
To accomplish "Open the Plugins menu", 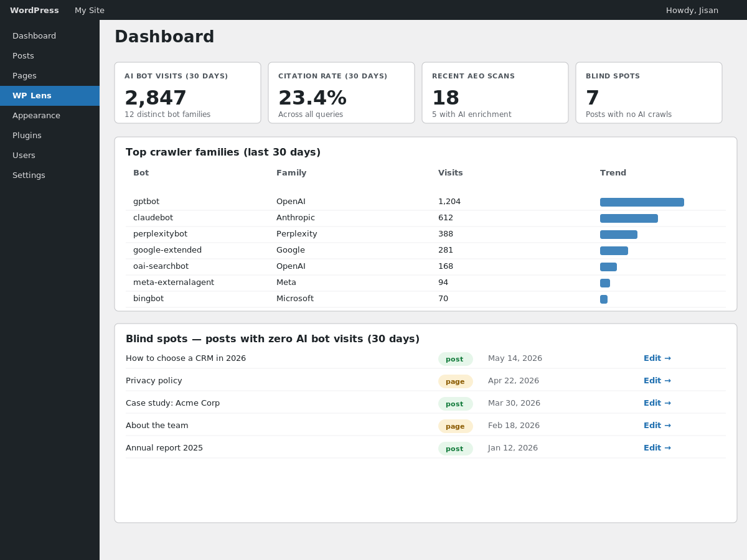I will (x=50, y=136).
